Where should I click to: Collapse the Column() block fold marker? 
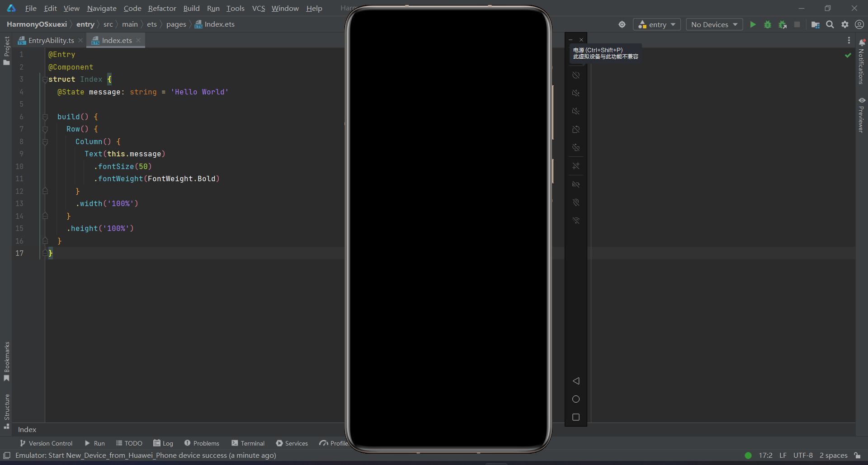(45, 142)
